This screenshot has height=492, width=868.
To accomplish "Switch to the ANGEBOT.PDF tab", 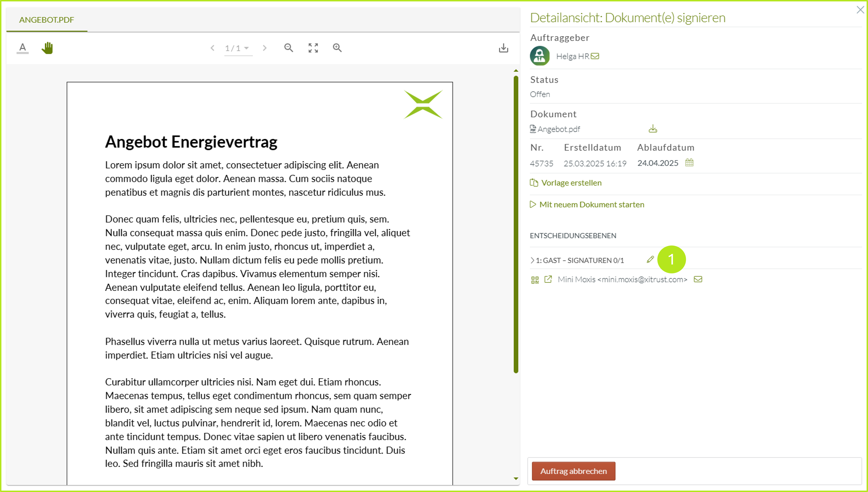I will pyautogui.click(x=46, y=20).
